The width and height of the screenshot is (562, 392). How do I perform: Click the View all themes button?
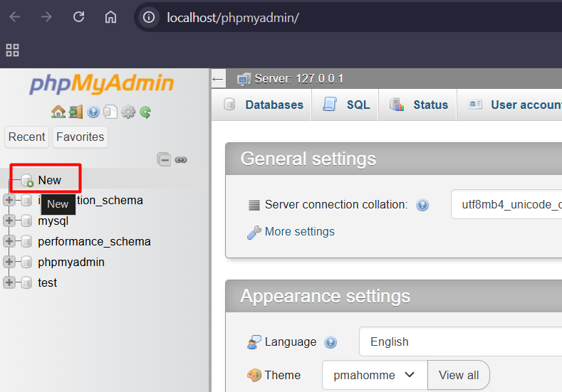pos(459,375)
